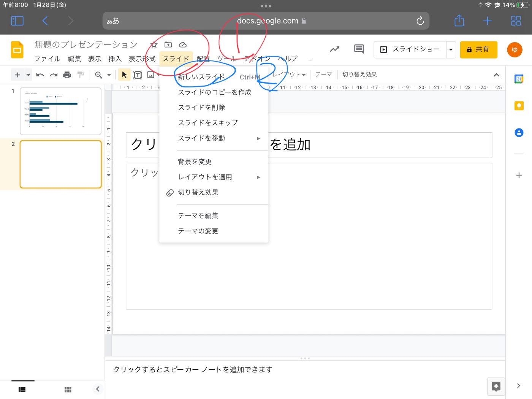
Task: Move the presentation to a folder
Action: 168,45
